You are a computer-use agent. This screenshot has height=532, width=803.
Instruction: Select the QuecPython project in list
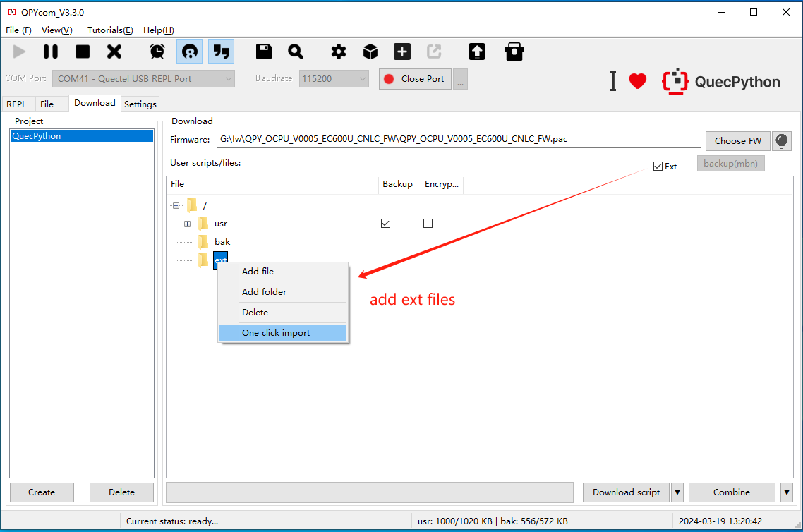tap(82, 135)
